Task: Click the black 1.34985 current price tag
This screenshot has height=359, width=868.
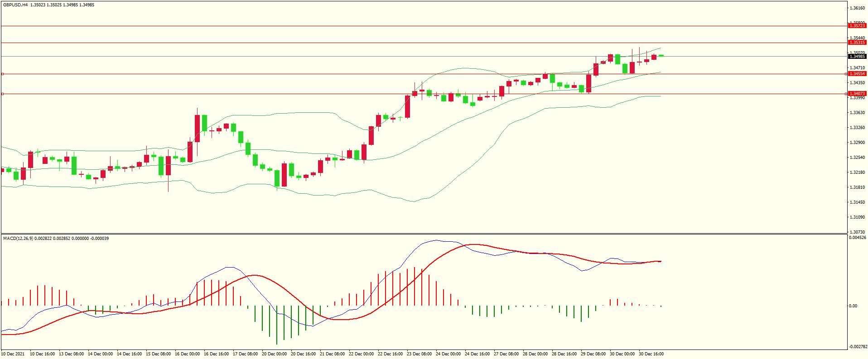Action: coord(857,57)
